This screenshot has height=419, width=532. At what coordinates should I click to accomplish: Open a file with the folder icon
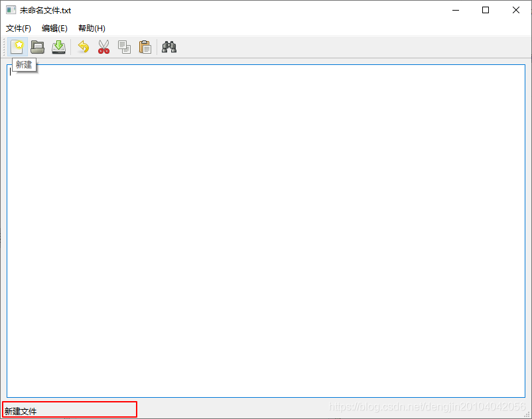coord(38,47)
